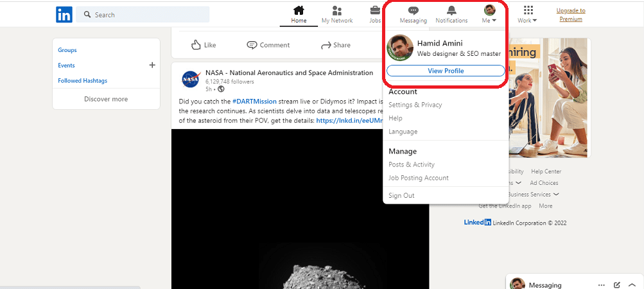This screenshot has width=644, height=289.
Task: Open Events in the sidebar
Action: (x=66, y=66)
